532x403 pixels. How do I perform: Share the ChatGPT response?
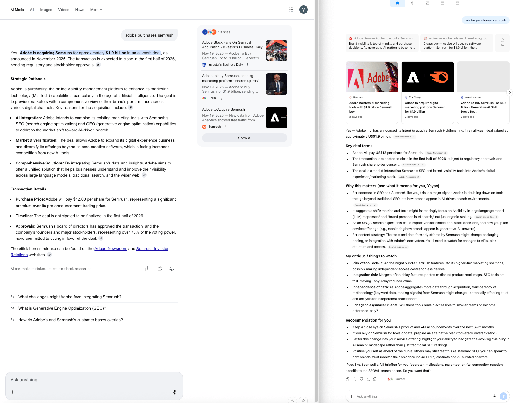[368, 379]
